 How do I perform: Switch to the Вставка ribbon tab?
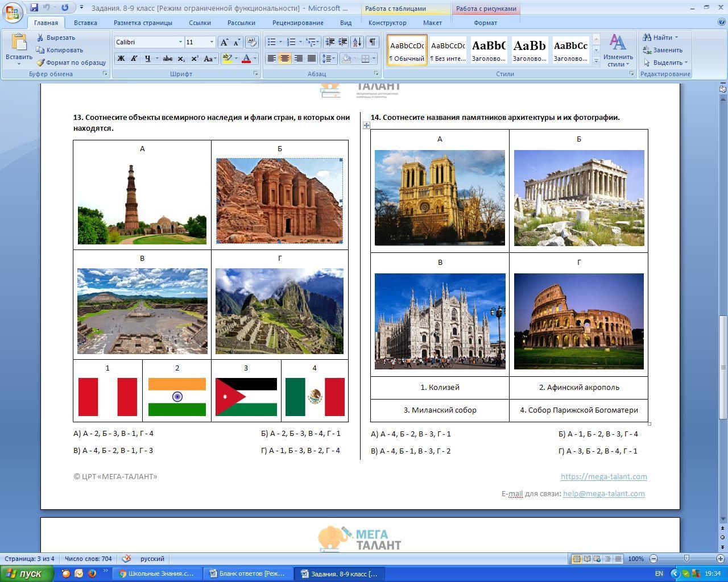(x=85, y=23)
